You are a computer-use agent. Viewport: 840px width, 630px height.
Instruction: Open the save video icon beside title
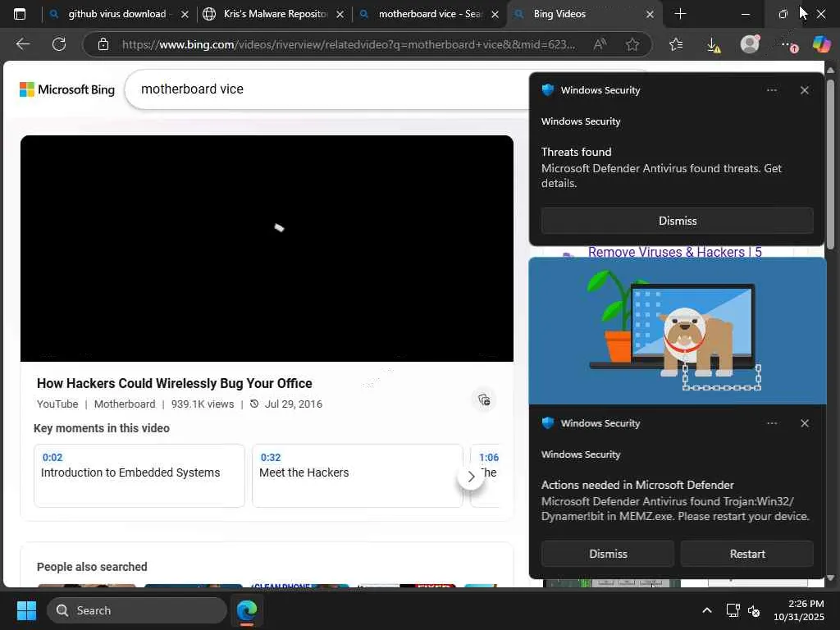(x=484, y=400)
